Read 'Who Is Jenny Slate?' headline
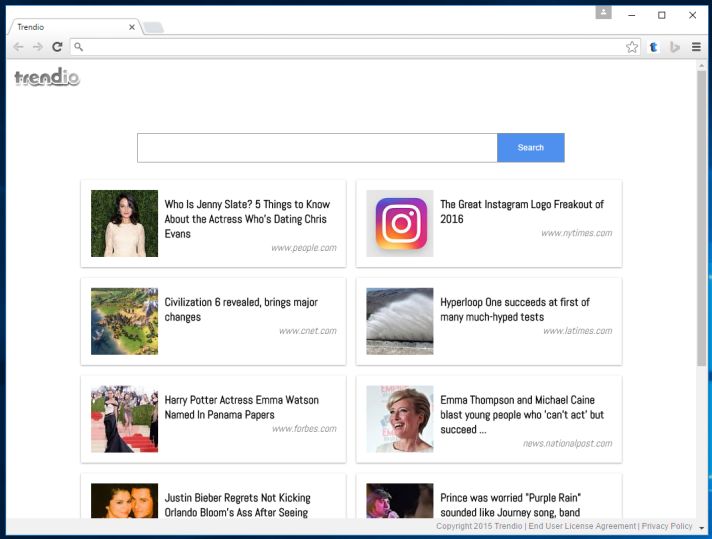Viewport: 712px width, 539px height. coord(247,219)
